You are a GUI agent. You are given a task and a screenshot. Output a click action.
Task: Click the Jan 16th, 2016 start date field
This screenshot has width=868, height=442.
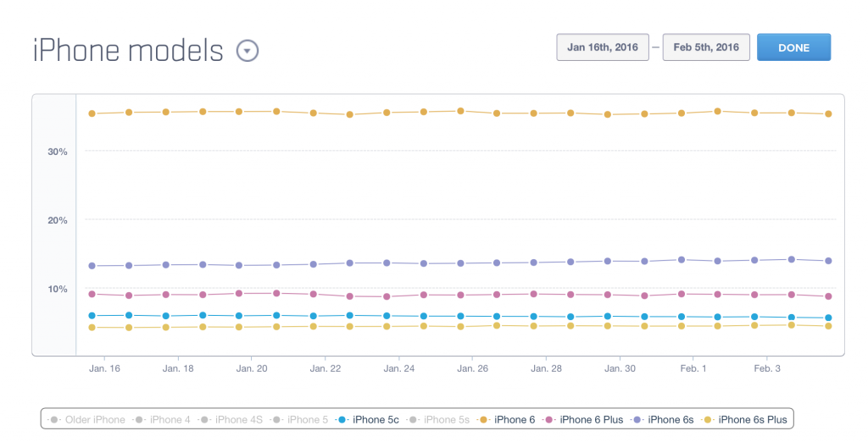point(603,47)
